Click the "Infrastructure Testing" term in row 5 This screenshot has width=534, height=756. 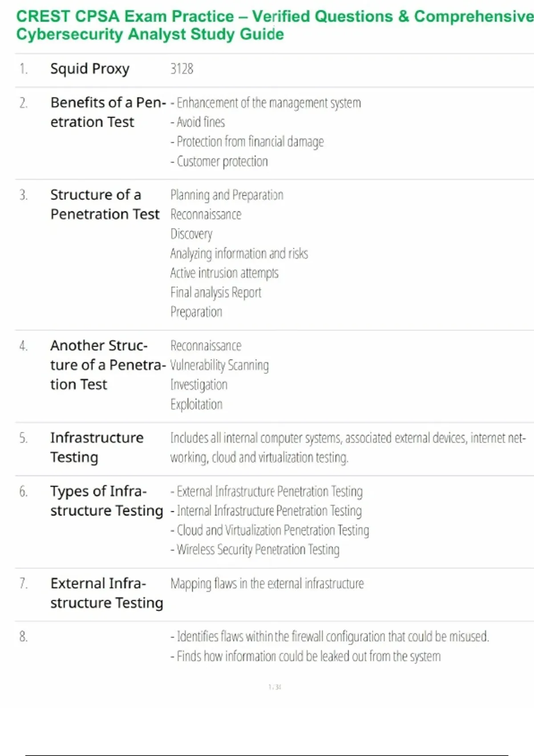coord(97,447)
